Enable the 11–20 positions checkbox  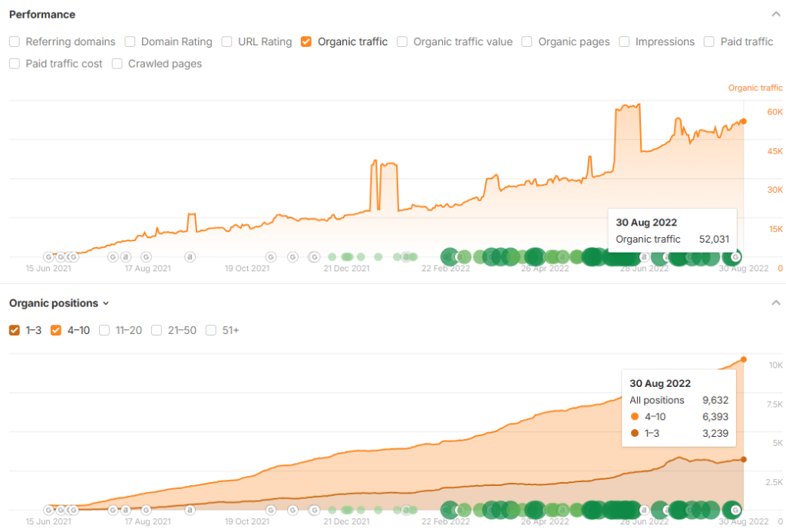pos(105,330)
